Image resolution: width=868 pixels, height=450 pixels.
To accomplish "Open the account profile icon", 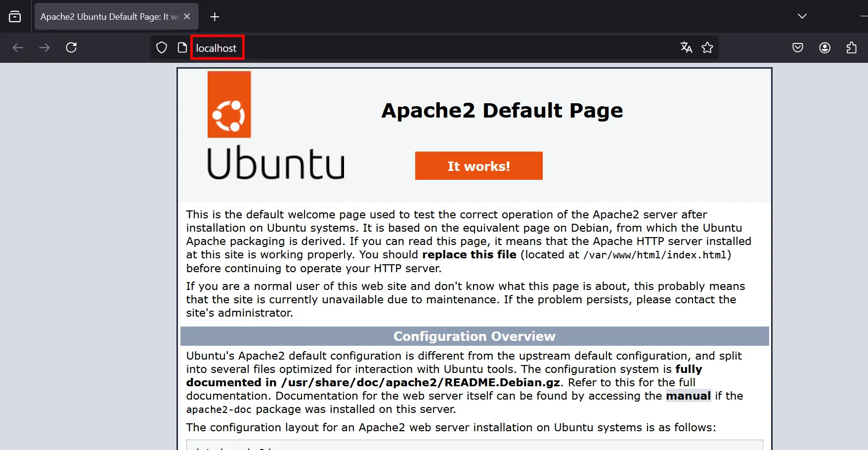I will pyautogui.click(x=825, y=47).
